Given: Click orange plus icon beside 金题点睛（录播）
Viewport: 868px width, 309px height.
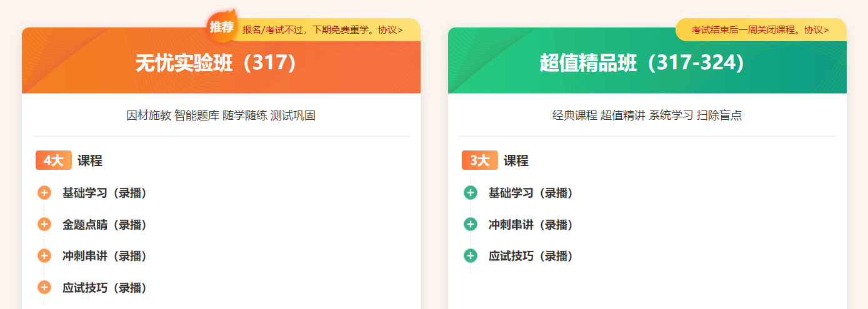Looking at the screenshot, I should (44, 224).
